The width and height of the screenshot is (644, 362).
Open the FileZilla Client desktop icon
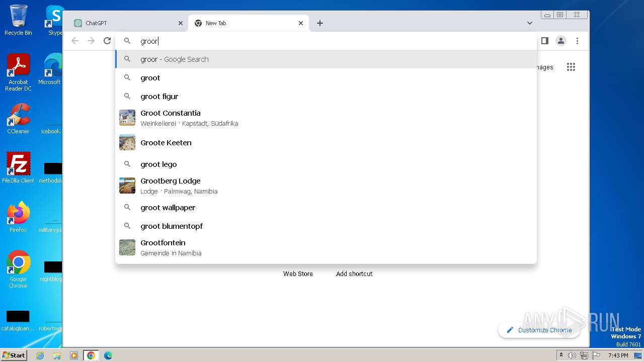(18, 168)
